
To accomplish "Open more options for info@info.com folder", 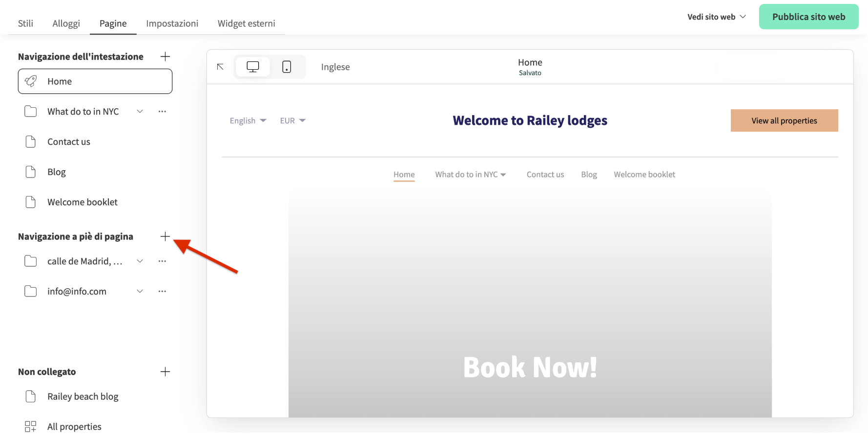I will click(162, 292).
